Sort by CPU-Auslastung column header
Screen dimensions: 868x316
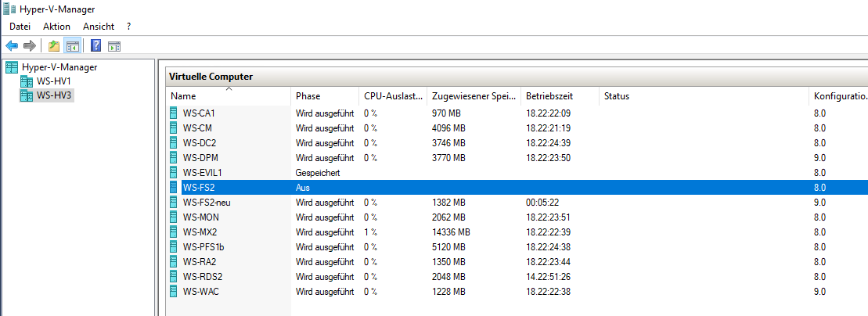click(393, 96)
